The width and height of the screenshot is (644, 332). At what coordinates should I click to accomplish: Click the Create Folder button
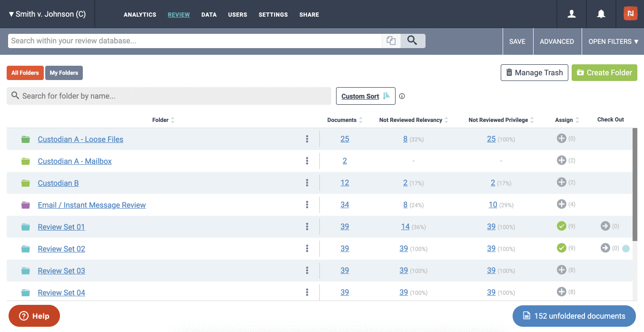click(604, 72)
